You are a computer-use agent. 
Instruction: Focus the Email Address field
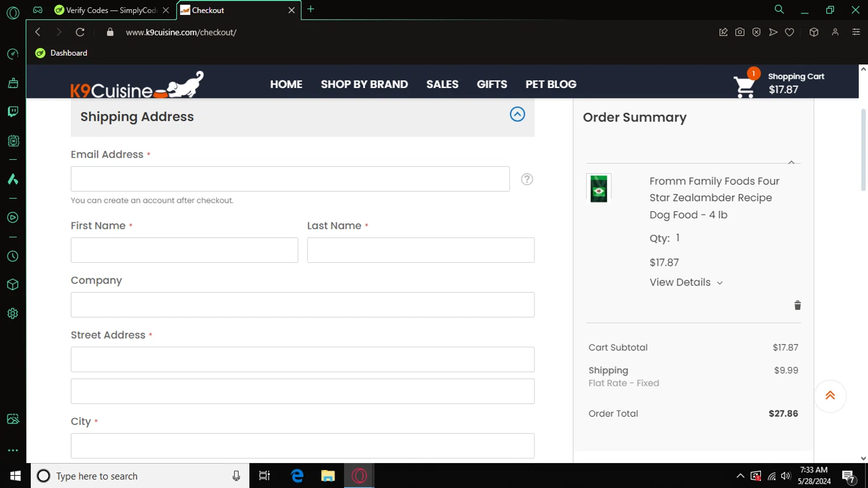(x=290, y=179)
